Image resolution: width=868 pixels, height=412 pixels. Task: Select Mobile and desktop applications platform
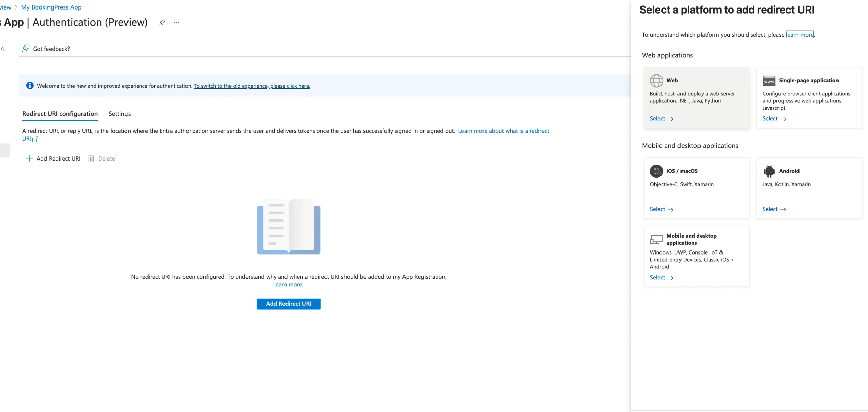(661, 277)
